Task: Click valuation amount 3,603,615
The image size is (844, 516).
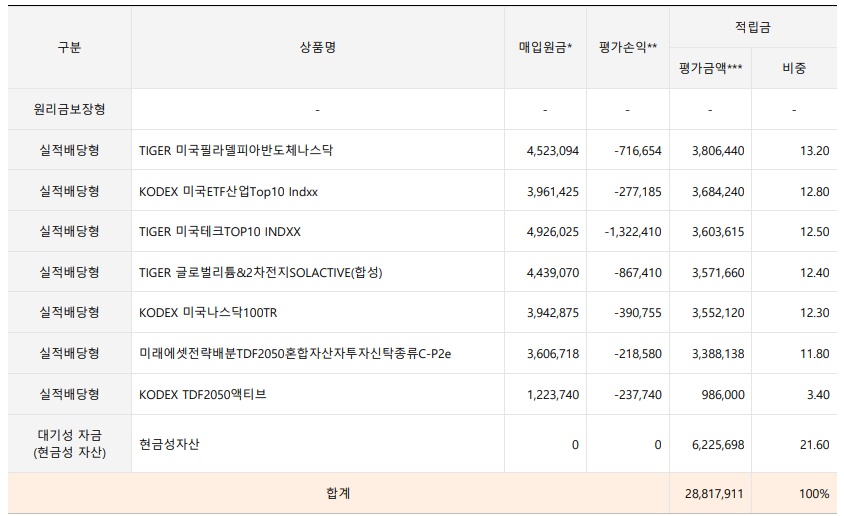Action: pyautogui.click(x=718, y=232)
